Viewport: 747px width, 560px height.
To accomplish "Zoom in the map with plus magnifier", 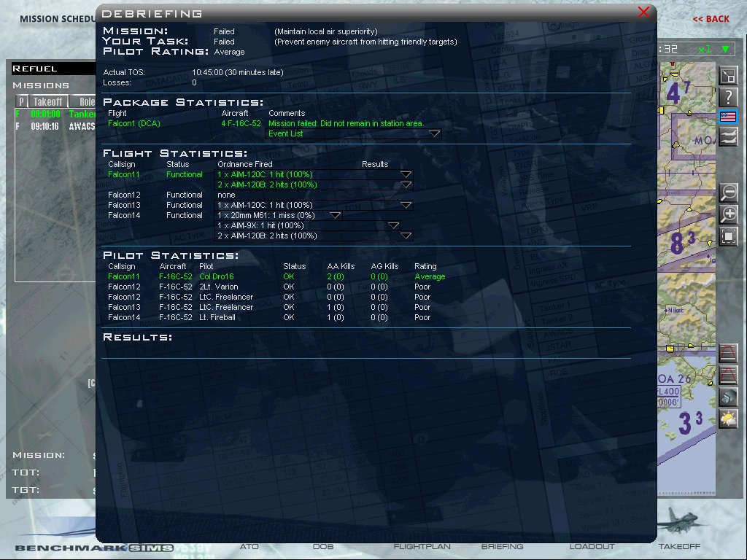I will click(x=728, y=214).
